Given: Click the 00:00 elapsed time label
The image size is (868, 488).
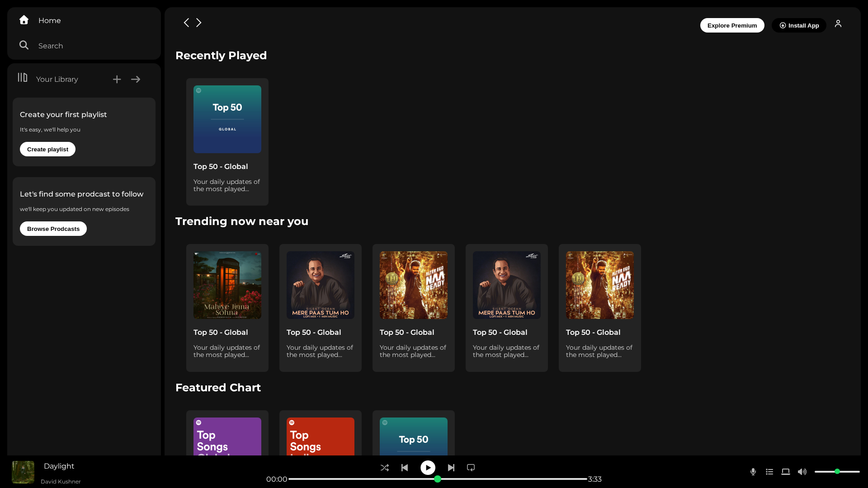Looking at the screenshot, I should click(x=277, y=479).
